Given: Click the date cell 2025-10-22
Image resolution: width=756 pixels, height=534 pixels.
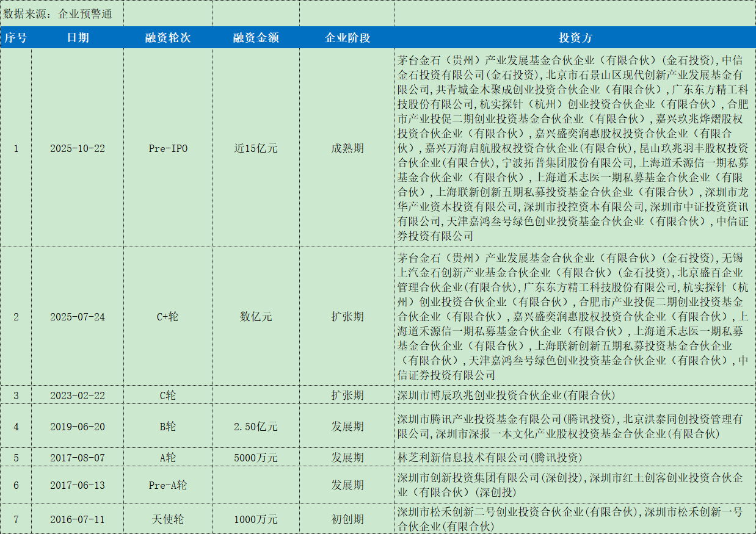Looking at the screenshot, I should (x=78, y=148).
